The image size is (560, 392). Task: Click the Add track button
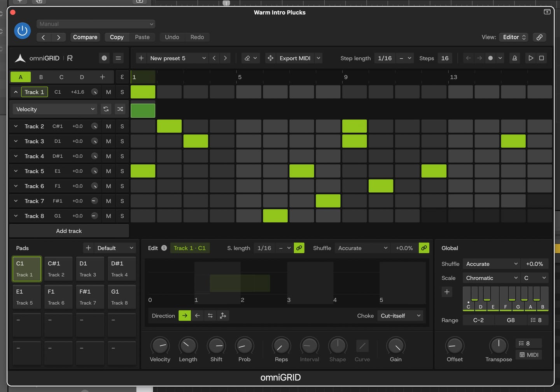(x=69, y=231)
